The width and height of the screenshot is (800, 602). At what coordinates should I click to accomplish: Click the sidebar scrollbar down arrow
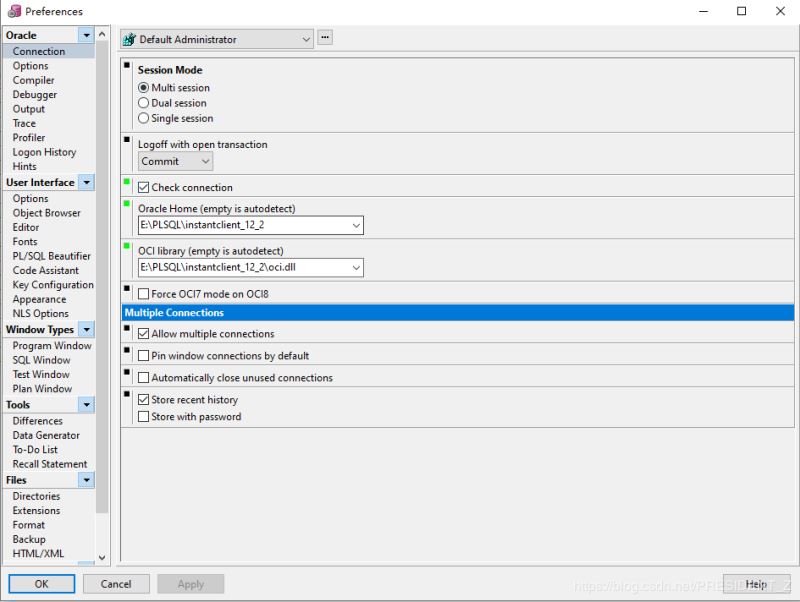click(102, 558)
